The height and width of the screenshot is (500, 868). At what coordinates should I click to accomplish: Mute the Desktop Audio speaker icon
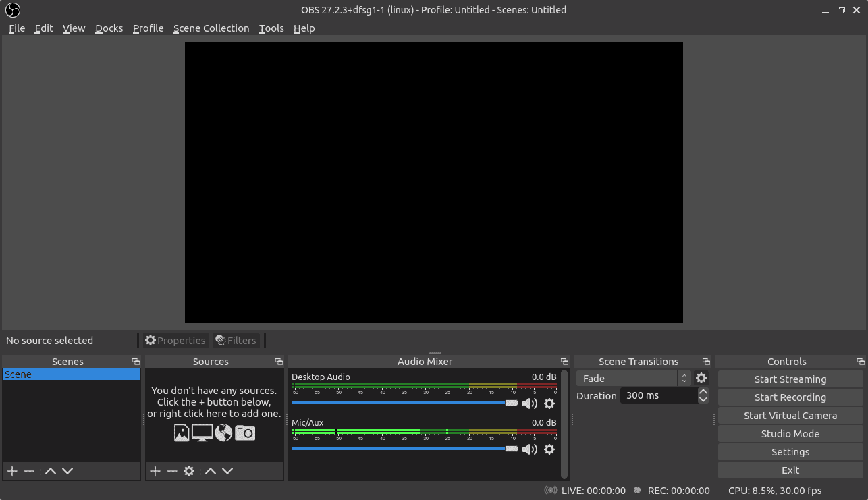530,403
